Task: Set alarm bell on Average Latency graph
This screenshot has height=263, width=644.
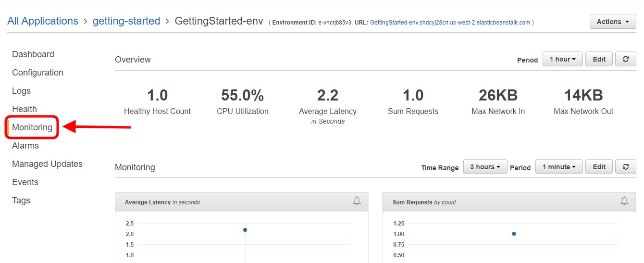Action: coord(357,201)
